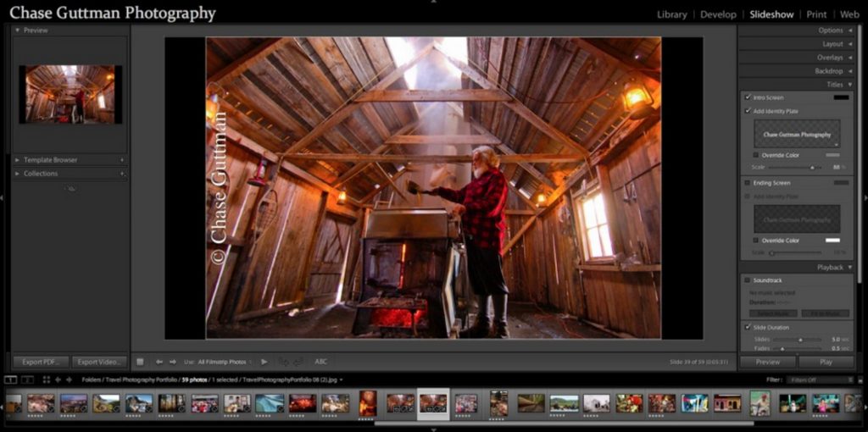Toggle Override Color under Ending Screen
Image resolution: width=868 pixels, height=432 pixels.
tap(756, 241)
